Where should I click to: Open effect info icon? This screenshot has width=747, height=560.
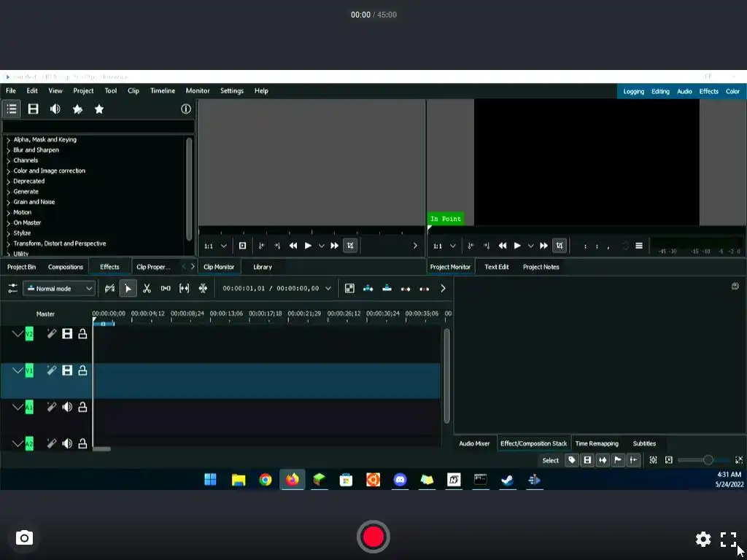click(186, 109)
